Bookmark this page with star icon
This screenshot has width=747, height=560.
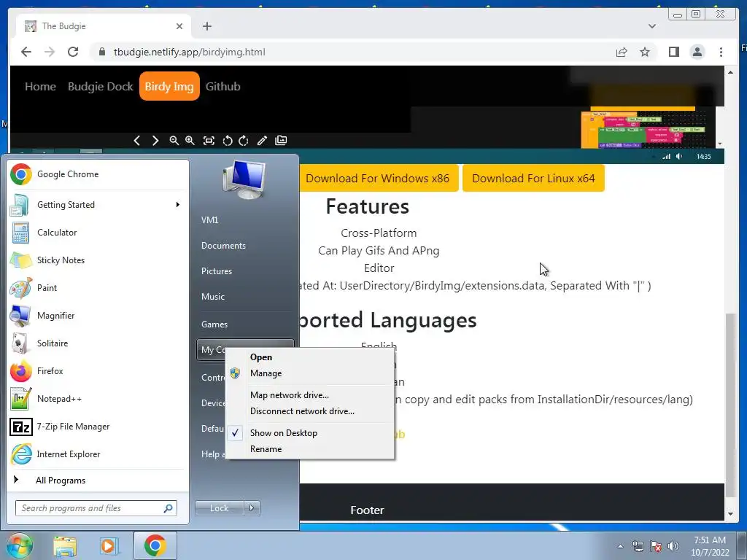(645, 52)
